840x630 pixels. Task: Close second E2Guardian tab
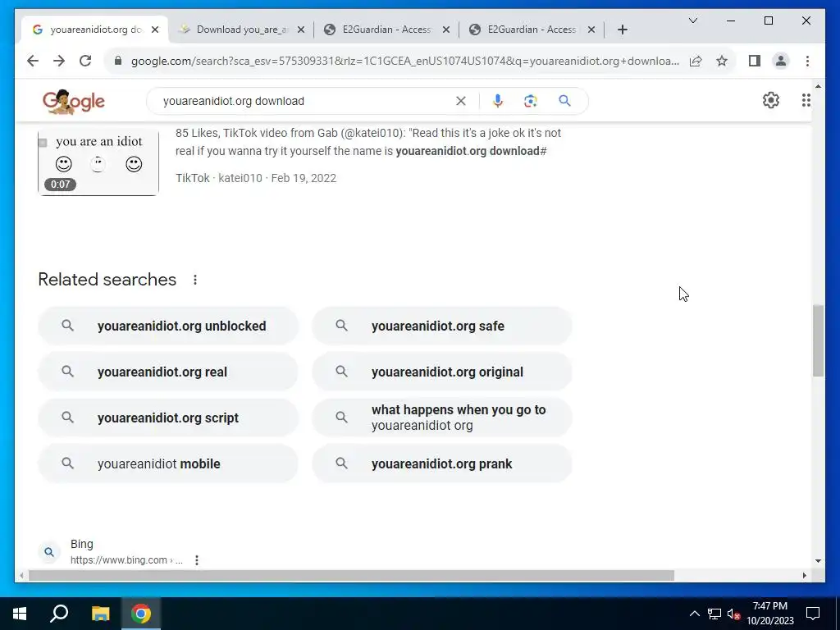tap(591, 30)
